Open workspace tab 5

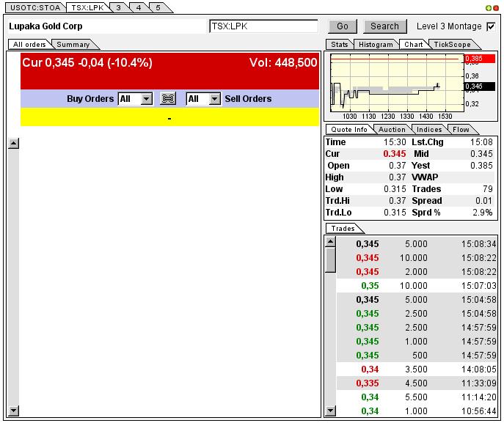pos(158,8)
